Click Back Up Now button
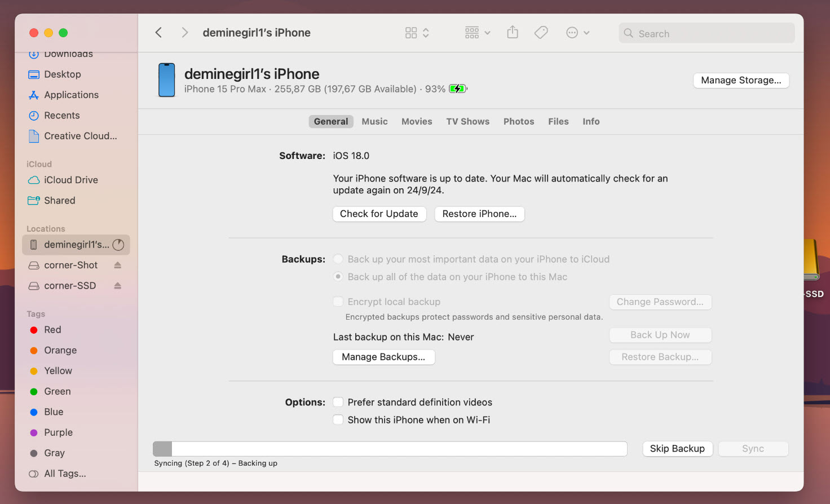 click(x=660, y=335)
